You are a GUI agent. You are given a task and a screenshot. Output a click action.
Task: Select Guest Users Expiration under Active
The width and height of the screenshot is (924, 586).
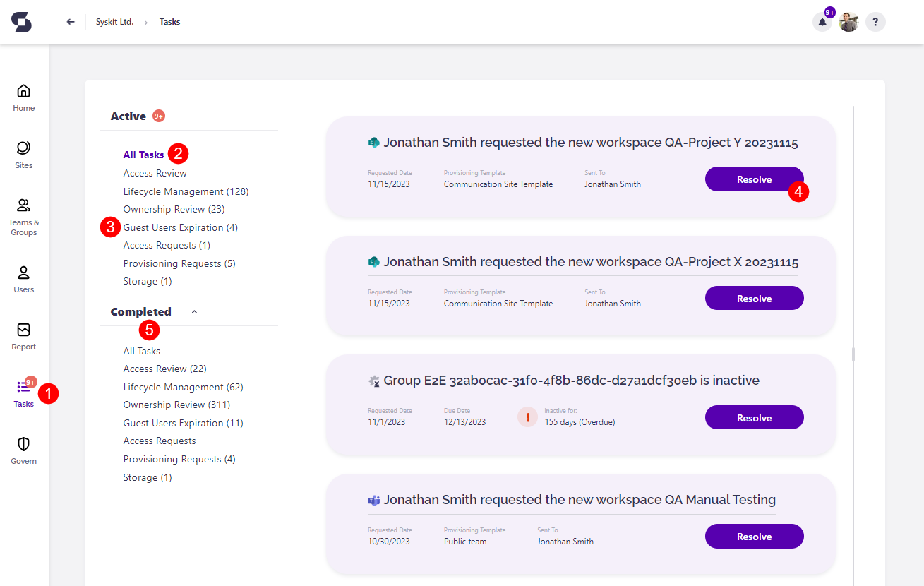point(180,227)
